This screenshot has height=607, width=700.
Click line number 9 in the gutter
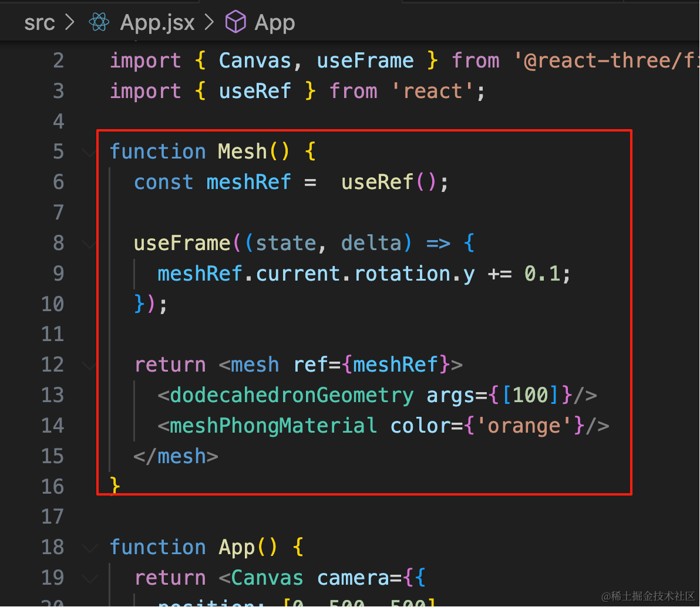coord(59,274)
